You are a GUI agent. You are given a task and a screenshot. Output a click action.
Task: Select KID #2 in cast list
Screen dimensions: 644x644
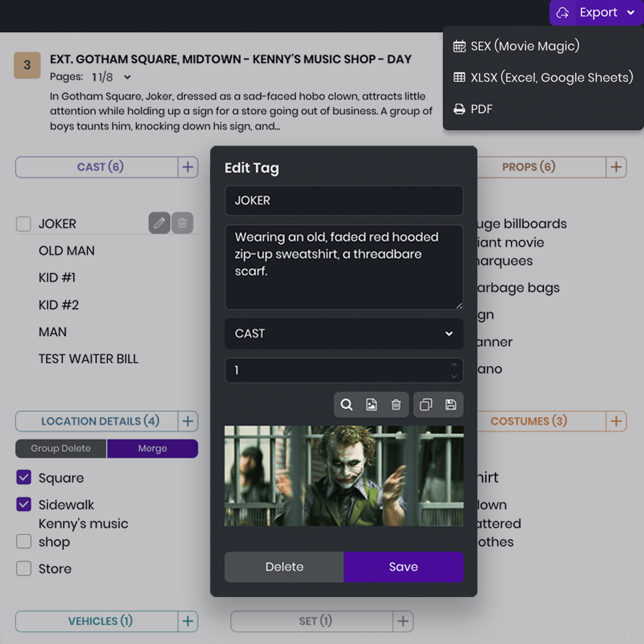coord(59,305)
